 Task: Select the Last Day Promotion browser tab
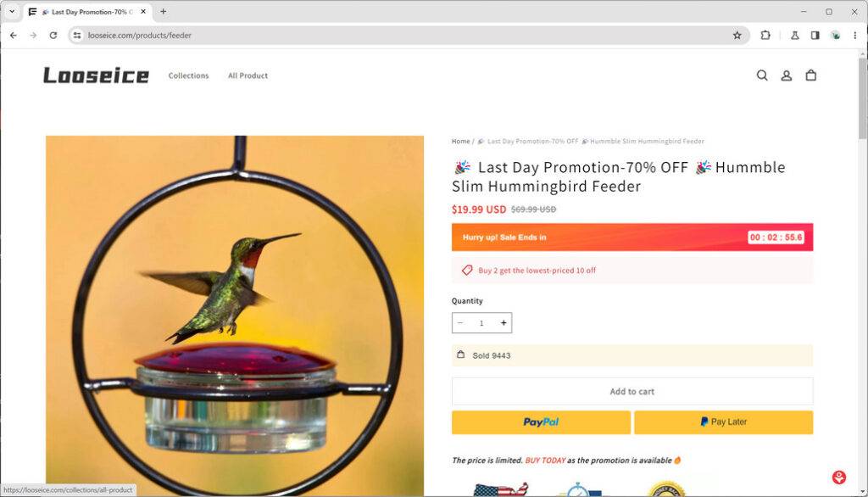pyautogui.click(x=85, y=12)
